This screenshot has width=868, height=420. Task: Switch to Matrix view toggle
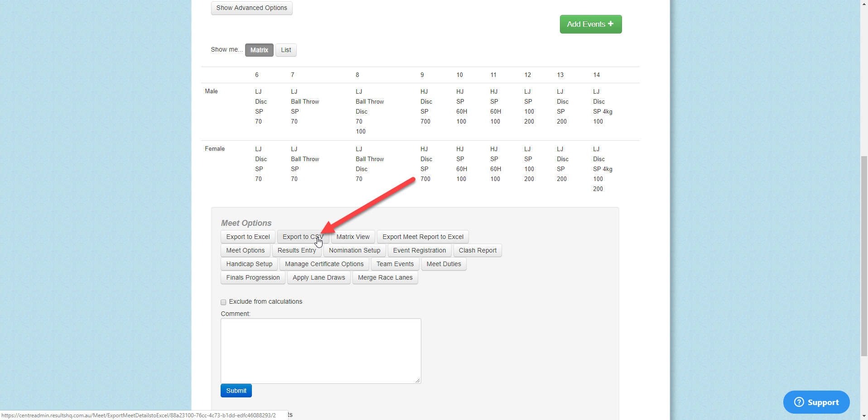coord(259,50)
